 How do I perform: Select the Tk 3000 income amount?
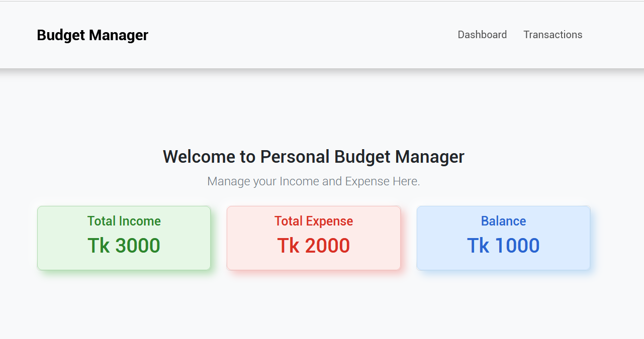click(x=124, y=246)
